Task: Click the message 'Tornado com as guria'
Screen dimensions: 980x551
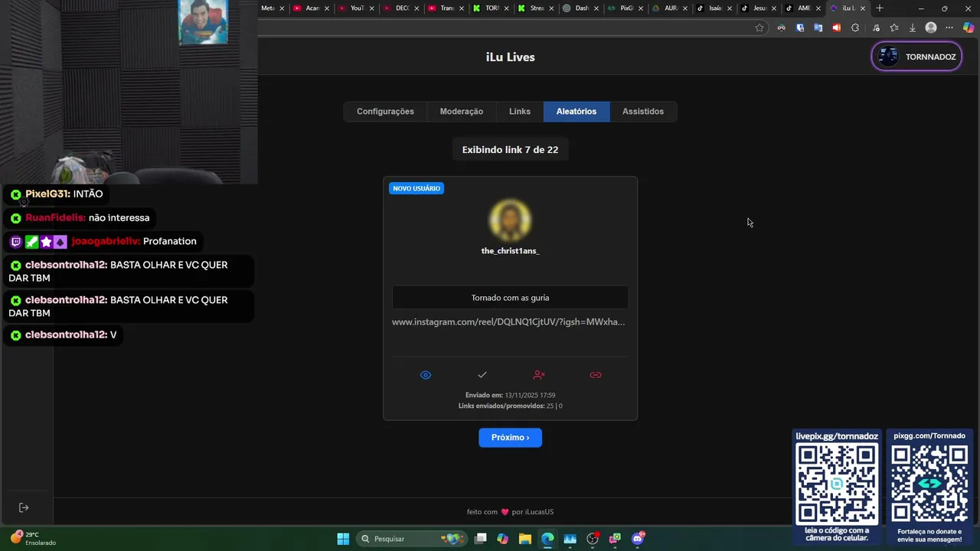Action: tap(510, 298)
